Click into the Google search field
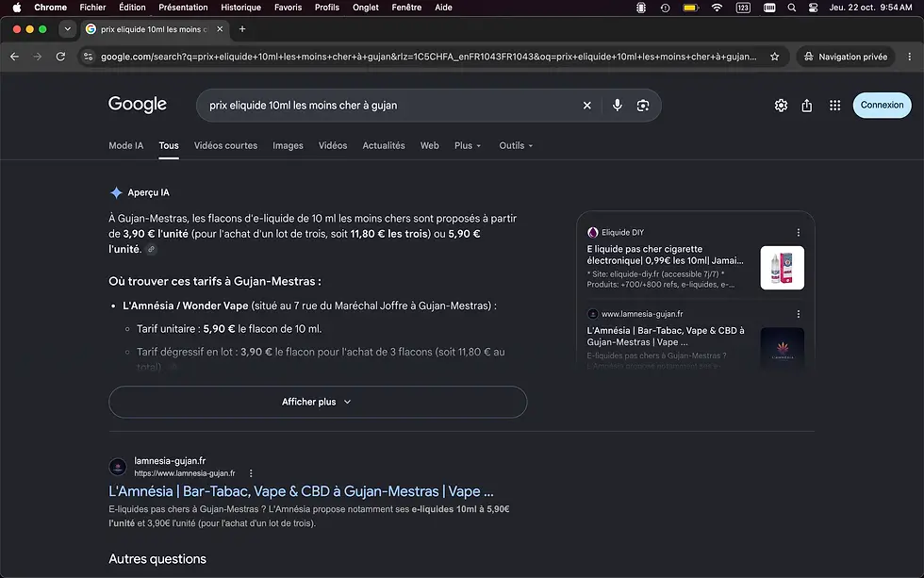The height and width of the screenshot is (578, 924). [388, 106]
